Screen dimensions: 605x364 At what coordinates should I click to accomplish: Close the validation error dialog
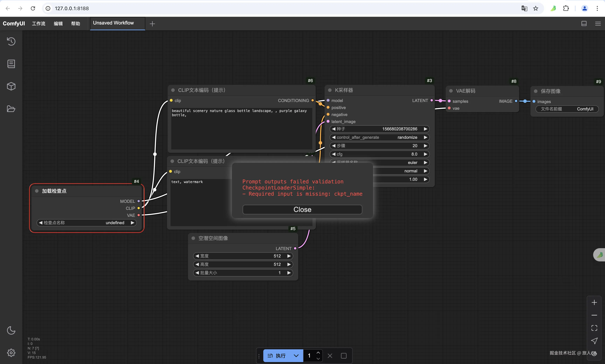coord(302,209)
